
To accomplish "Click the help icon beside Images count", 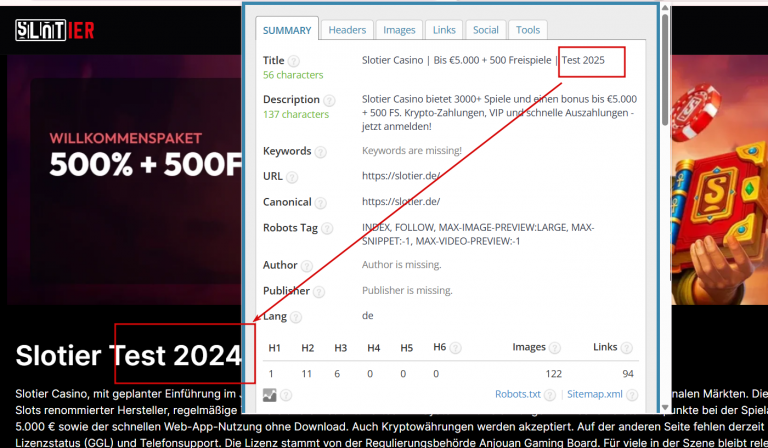I will [x=554, y=348].
